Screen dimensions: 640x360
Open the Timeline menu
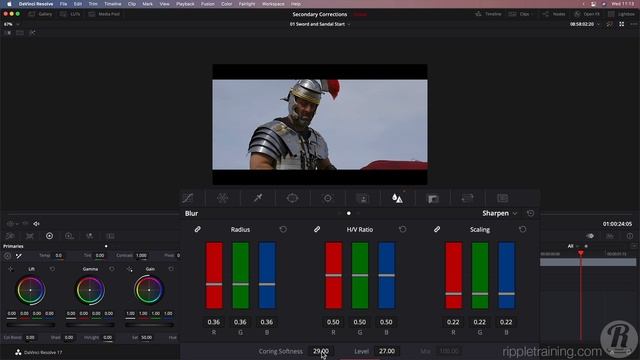point(113,4)
